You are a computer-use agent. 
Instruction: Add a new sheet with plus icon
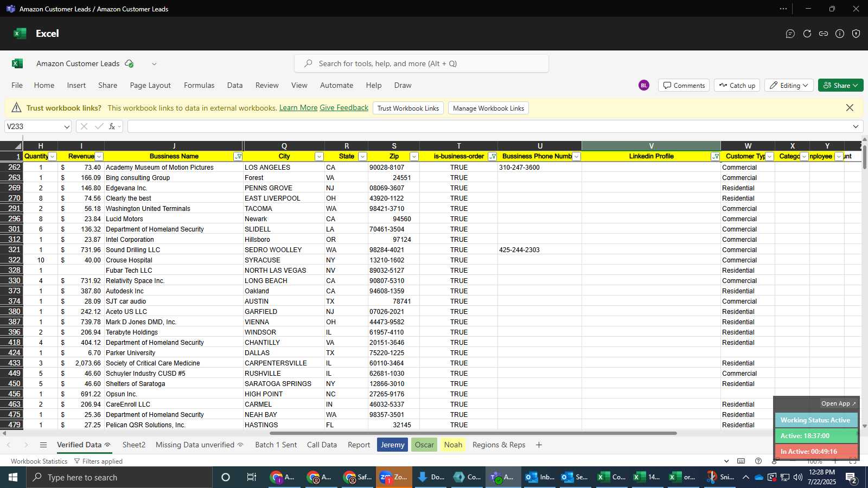click(539, 445)
